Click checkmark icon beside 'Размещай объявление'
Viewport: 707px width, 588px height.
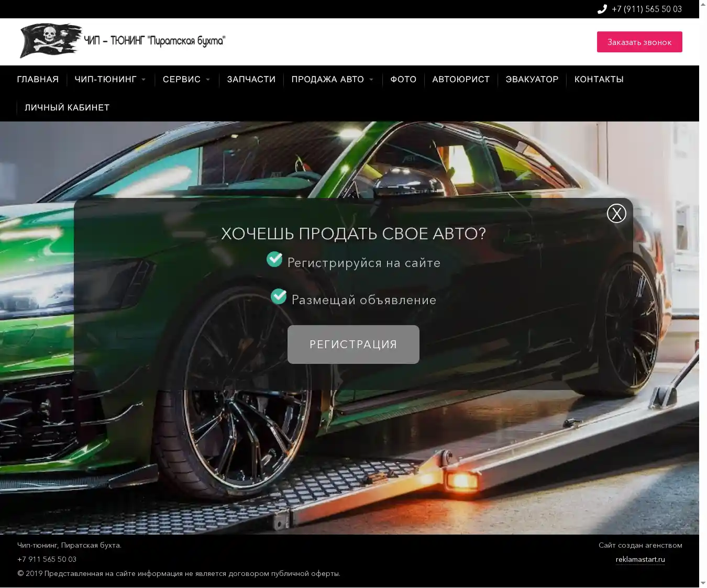coord(279,296)
